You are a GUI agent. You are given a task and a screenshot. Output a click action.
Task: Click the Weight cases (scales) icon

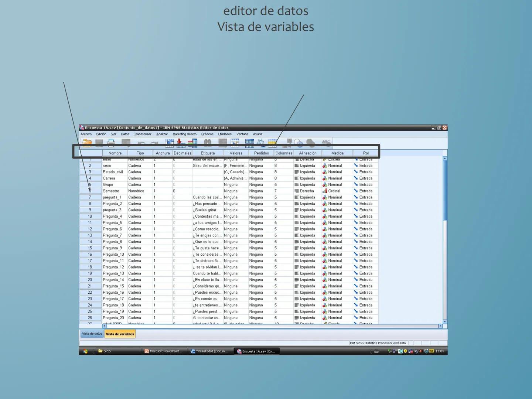click(x=262, y=142)
